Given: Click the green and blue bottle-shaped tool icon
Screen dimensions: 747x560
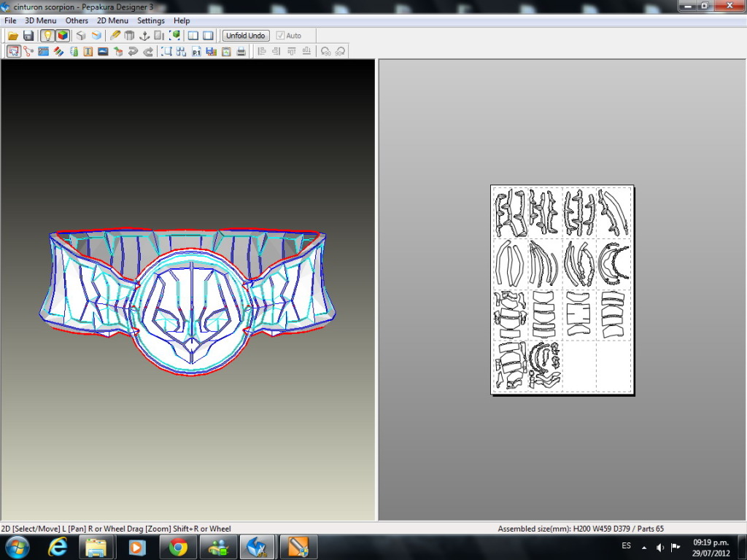Looking at the screenshot, I should pos(74,52).
